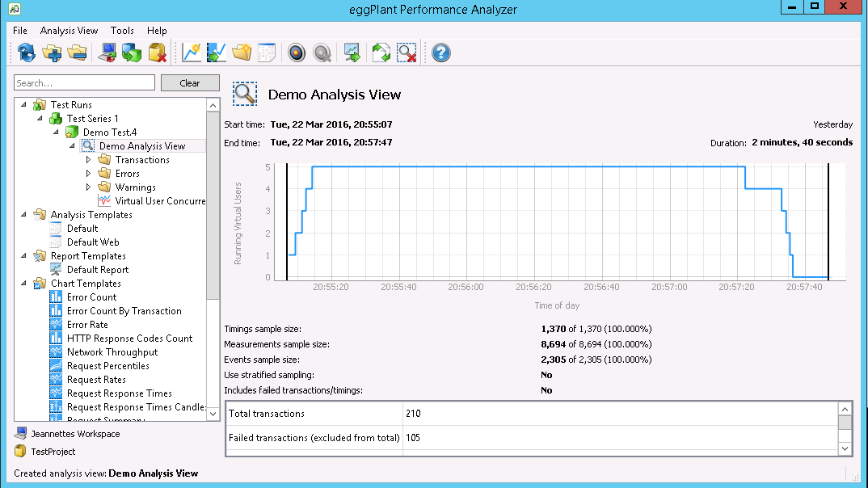Click the colored target toolbar icon
This screenshot has width=868, height=488.
tap(297, 53)
